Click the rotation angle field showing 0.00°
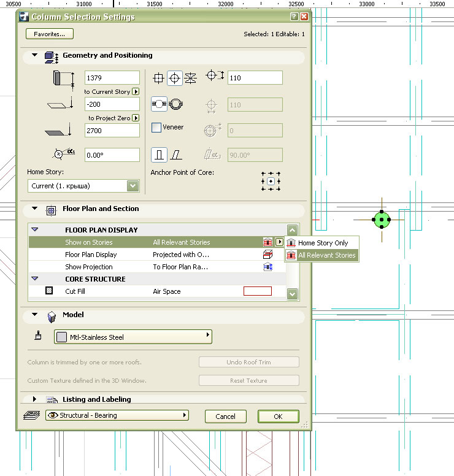Viewport: 454px width, 476px height. pyautogui.click(x=112, y=155)
